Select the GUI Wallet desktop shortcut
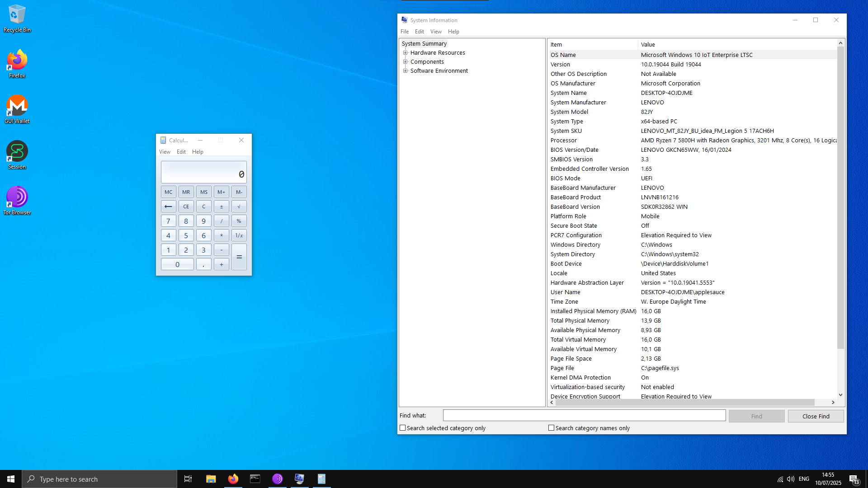The image size is (868, 488). (17, 109)
